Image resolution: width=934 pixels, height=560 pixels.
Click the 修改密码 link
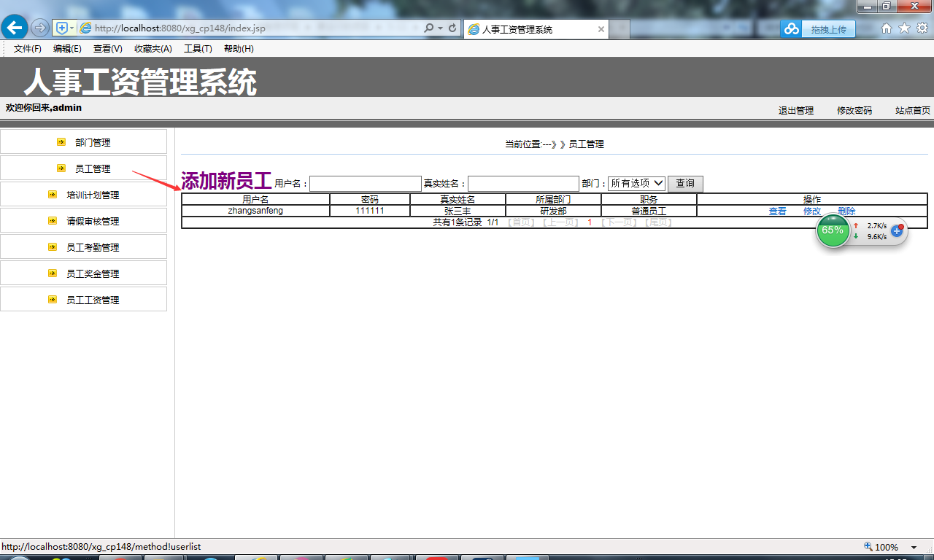854,111
